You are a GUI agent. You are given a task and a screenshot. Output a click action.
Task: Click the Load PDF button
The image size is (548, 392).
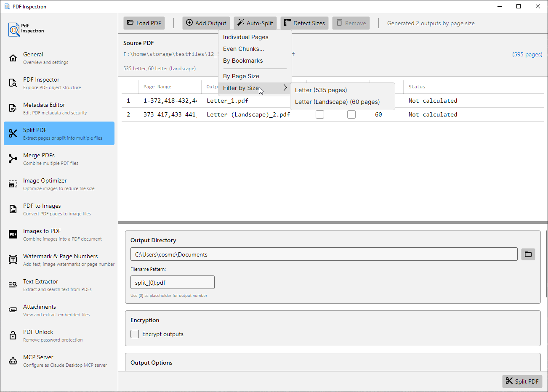coord(144,23)
